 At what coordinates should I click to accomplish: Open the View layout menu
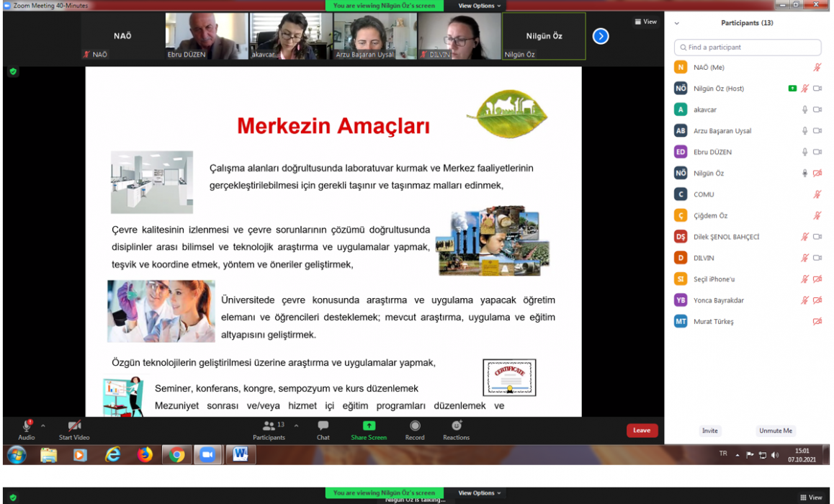(x=646, y=22)
